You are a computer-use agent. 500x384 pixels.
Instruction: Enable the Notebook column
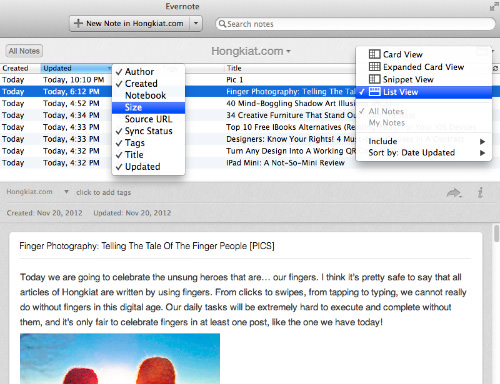(x=148, y=95)
